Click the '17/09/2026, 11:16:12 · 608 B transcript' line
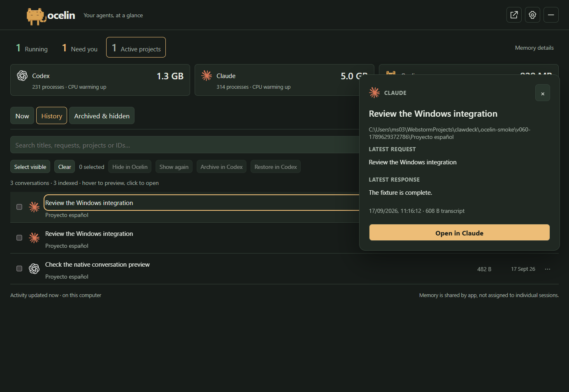Viewport: 569px width, 392px height. (x=416, y=211)
